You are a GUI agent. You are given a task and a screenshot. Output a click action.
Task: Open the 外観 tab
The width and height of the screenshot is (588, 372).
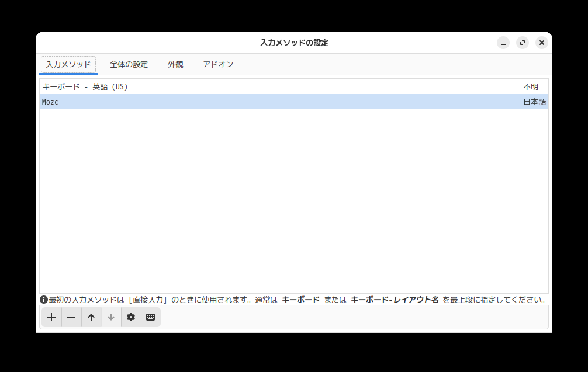click(x=175, y=64)
